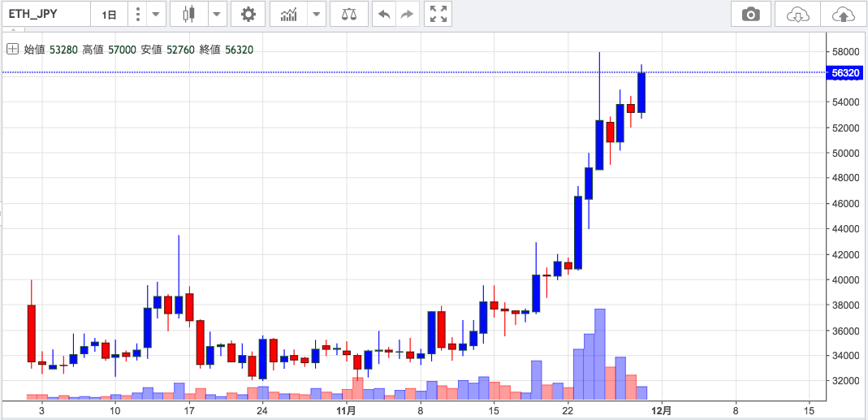Click the ETH_JPY symbol input field
868x420 pixels.
(46, 15)
